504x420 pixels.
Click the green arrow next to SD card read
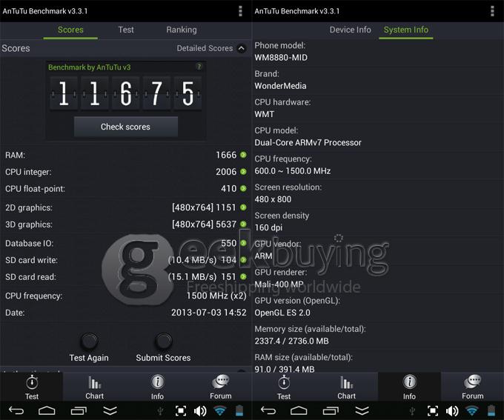(x=243, y=277)
